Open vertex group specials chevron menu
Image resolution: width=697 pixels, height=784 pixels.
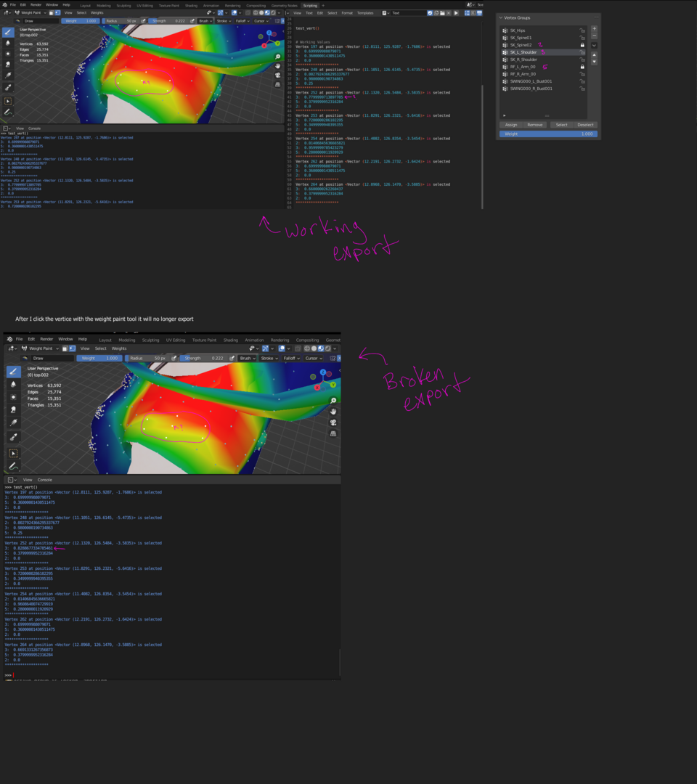point(594,45)
